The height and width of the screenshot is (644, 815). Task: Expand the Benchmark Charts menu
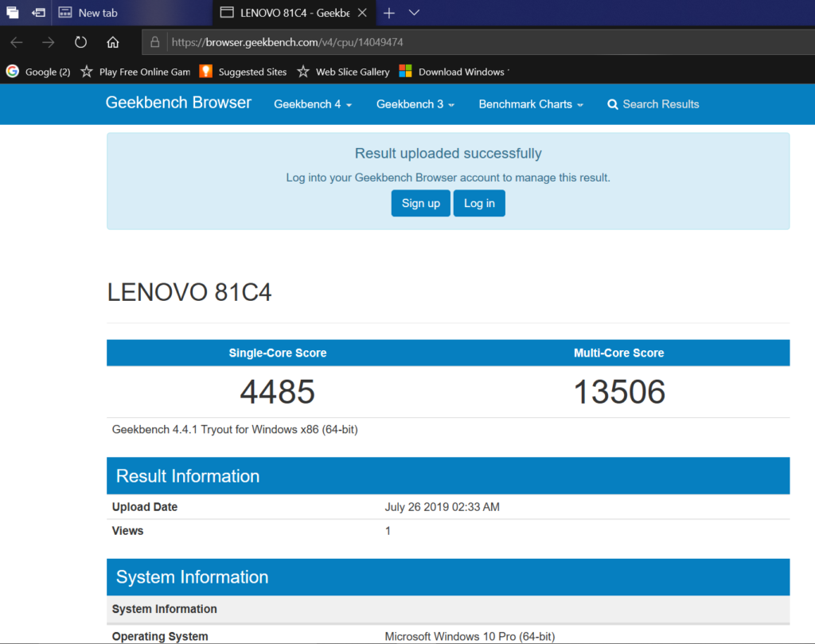coord(531,104)
